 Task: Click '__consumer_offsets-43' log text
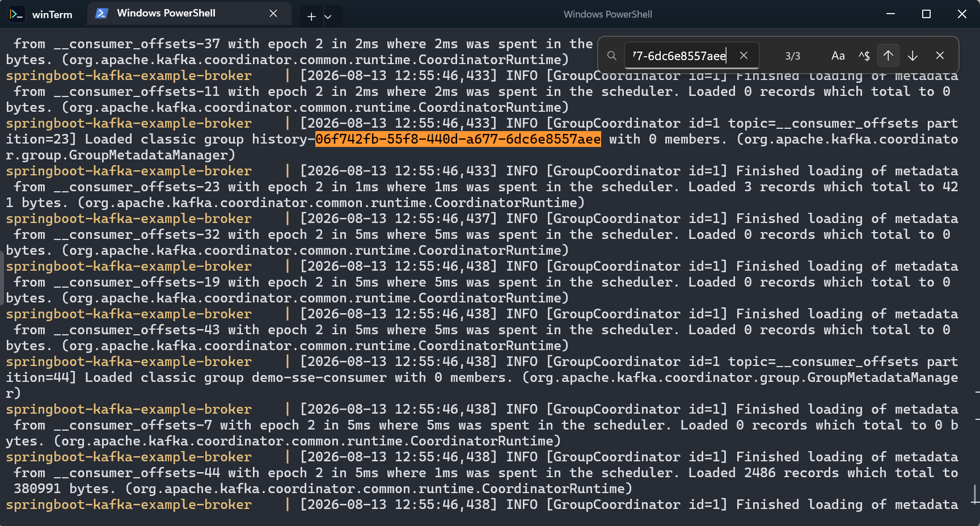[x=137, y=330]
